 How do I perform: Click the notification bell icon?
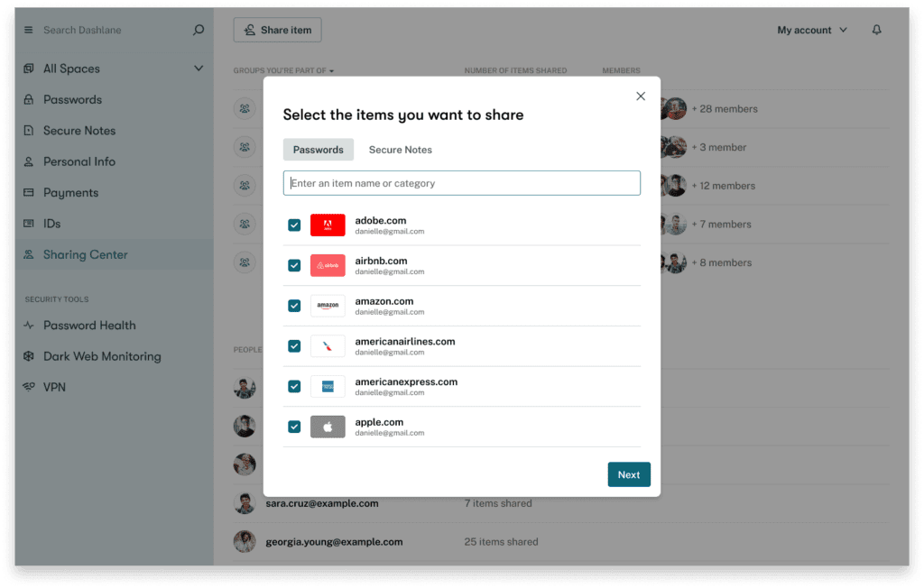coord(876,29)
